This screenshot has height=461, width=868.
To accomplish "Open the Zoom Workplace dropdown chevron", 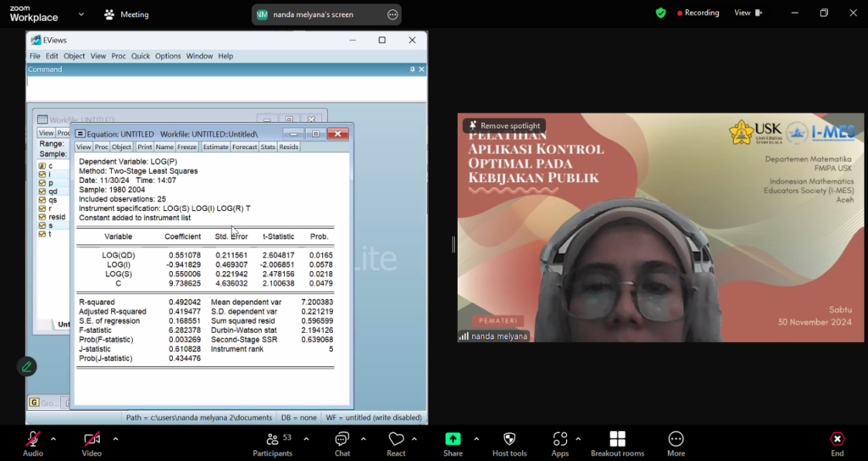I will [x=81, y=14].
